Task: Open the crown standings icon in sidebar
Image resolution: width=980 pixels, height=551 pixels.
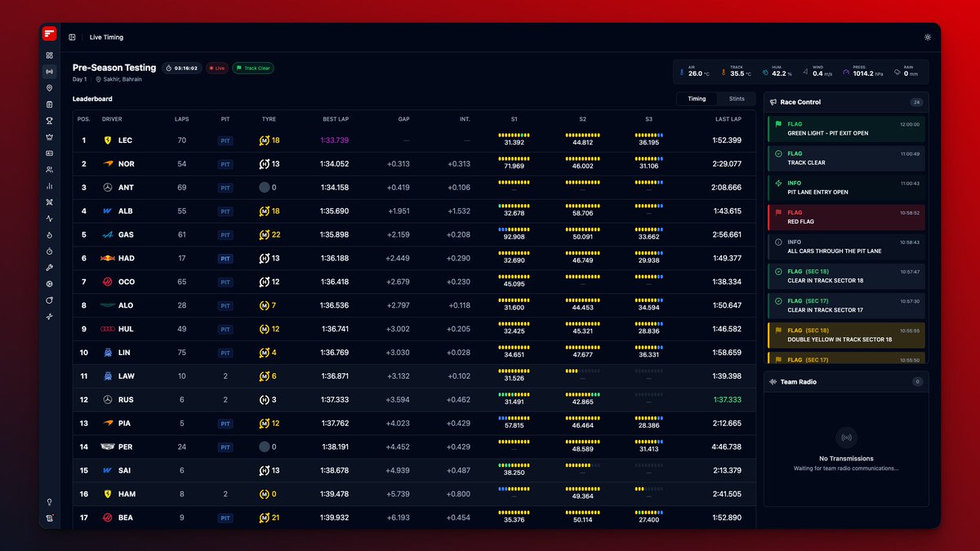Action: (50, 137)
